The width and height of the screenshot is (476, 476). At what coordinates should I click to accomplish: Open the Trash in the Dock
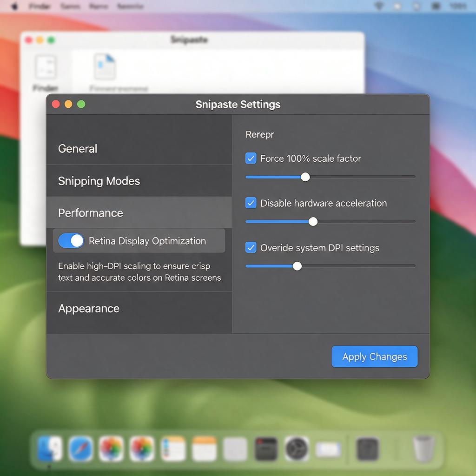point(423,449)
